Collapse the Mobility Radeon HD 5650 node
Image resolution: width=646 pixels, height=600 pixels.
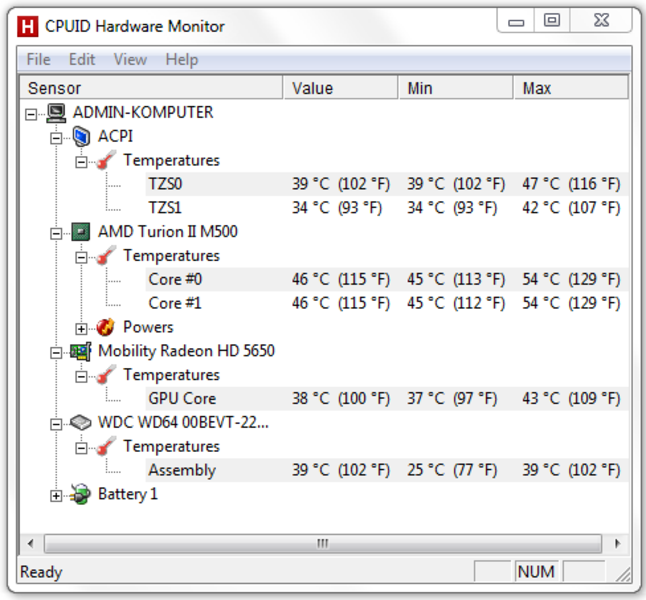(56, 353)
